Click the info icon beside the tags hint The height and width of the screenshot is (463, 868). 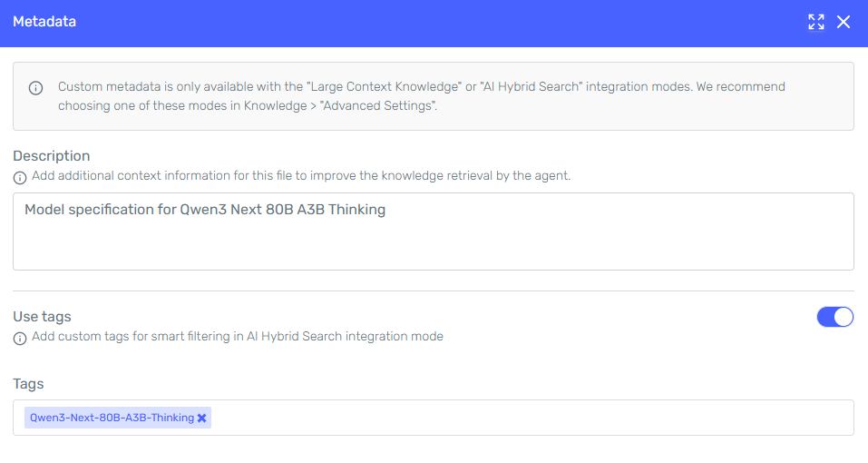tap(20, 339)
